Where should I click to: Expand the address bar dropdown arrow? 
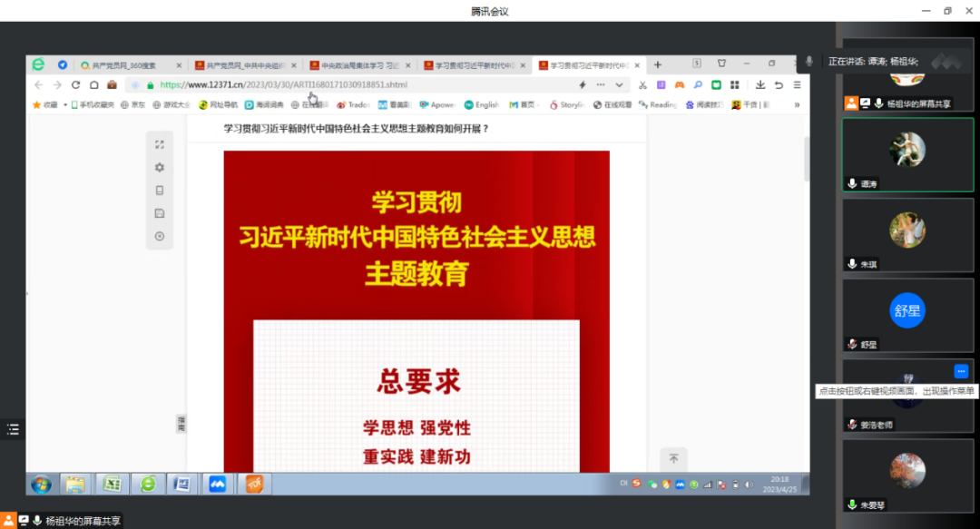[620, 84]
